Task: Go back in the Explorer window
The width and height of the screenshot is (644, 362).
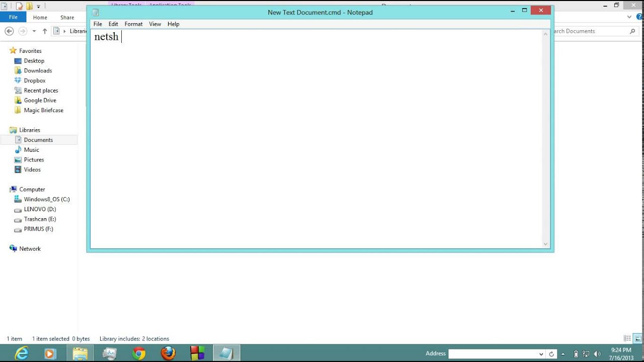Action: coord(9,31)
